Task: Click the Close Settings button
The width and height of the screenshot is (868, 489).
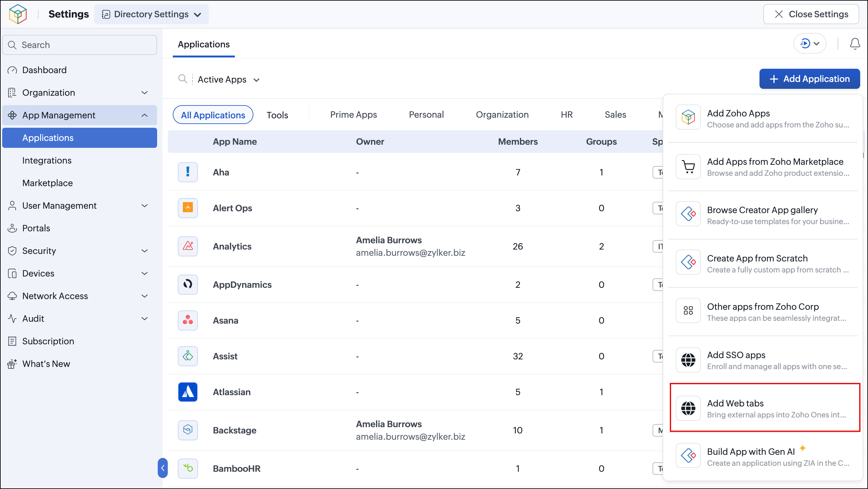Action: coord(811,14)
